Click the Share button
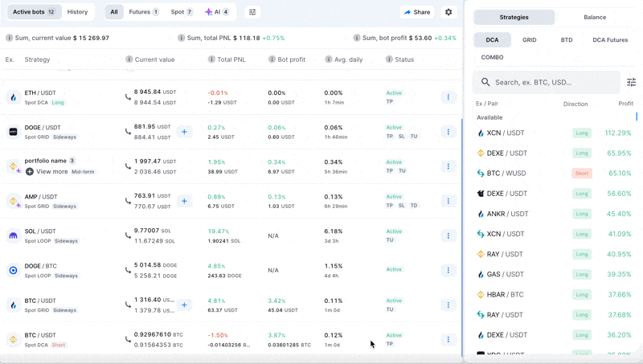This screenshot has width=643, height=364. (417, 12)
